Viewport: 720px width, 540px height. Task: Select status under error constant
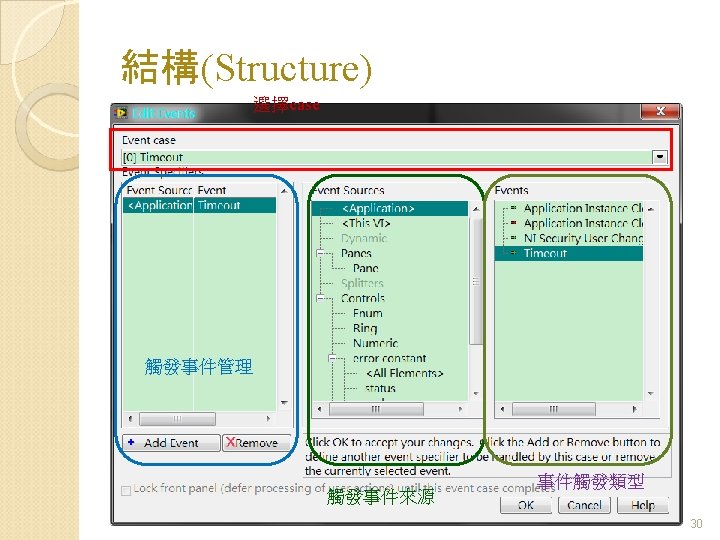pyautogui.click(x=380, y=388)
